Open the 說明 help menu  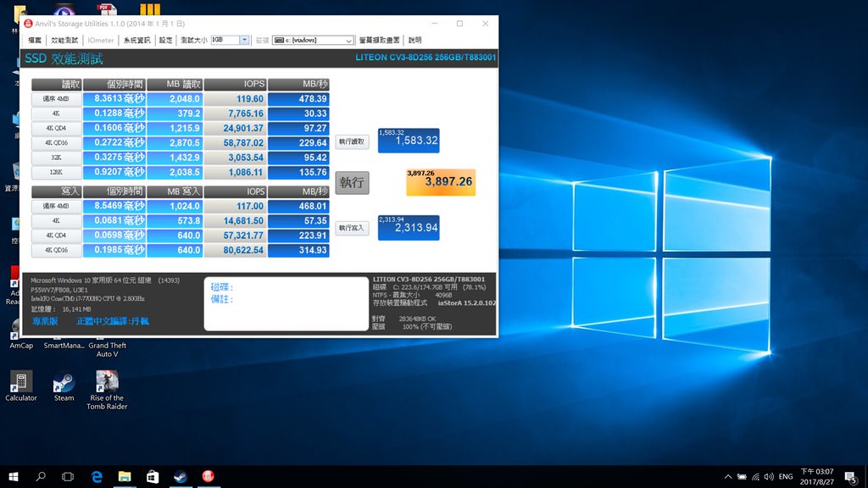point(415,41)
